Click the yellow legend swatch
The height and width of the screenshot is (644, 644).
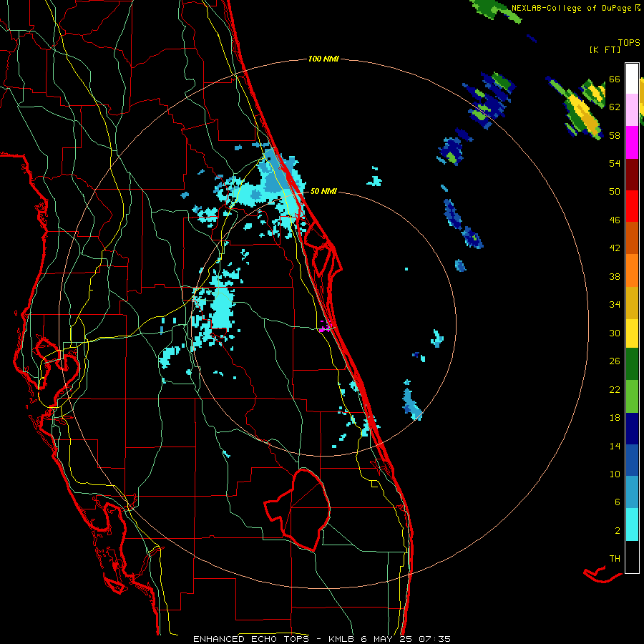(x=632, y=333)
